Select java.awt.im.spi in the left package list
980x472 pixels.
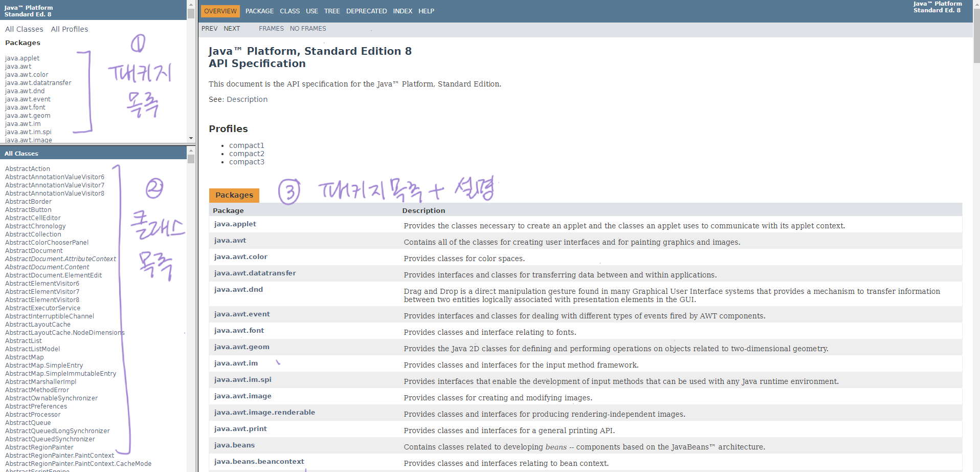(x=28, y=132)
